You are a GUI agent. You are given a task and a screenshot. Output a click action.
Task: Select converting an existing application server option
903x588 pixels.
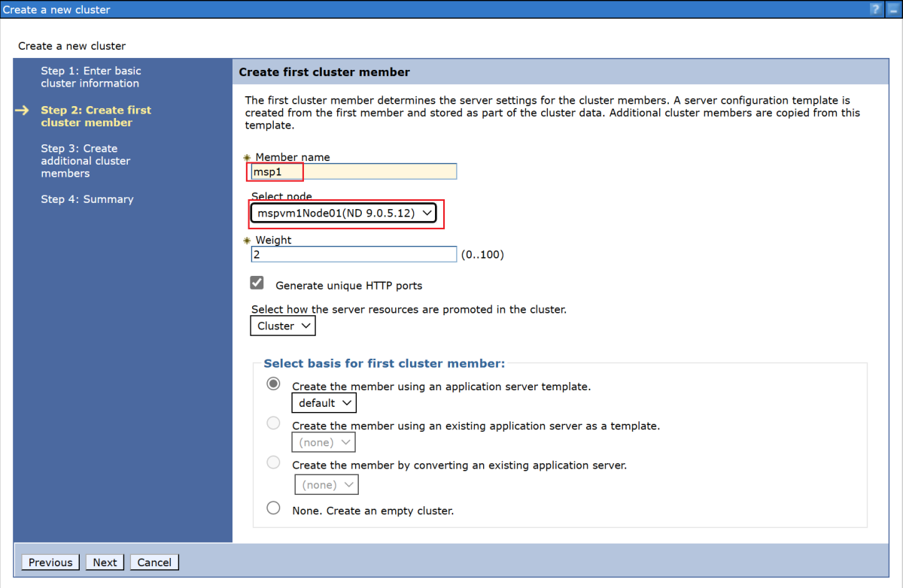(273, 462)
